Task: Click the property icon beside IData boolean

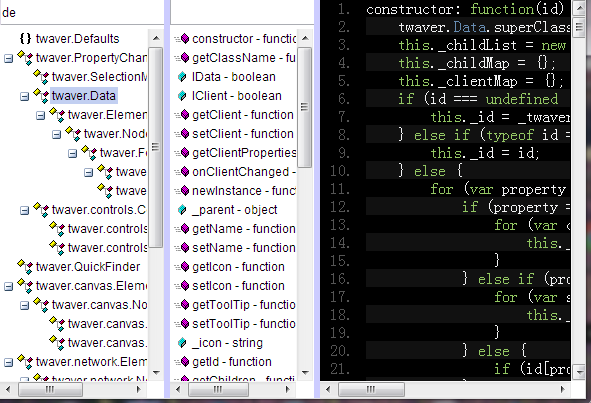Action: pyautogui.click(x=182, y=77)
